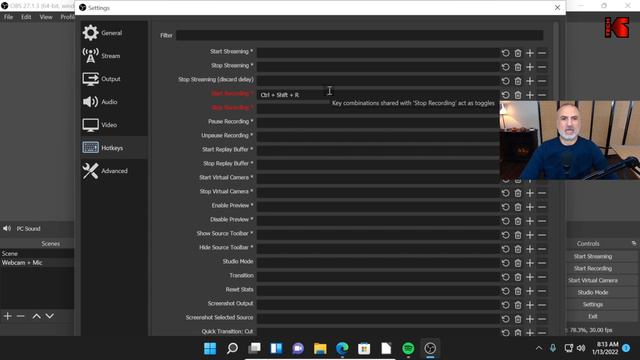The image size is (640, 360).
Task: Clear the Start Streaming hotkey with trash icon
Action: click(518, 53)
